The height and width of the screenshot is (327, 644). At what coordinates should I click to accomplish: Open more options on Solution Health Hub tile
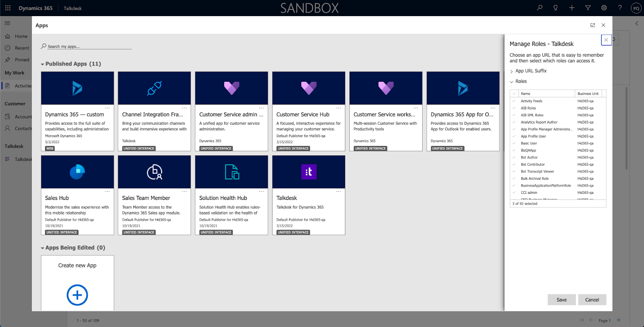[262, 191]
